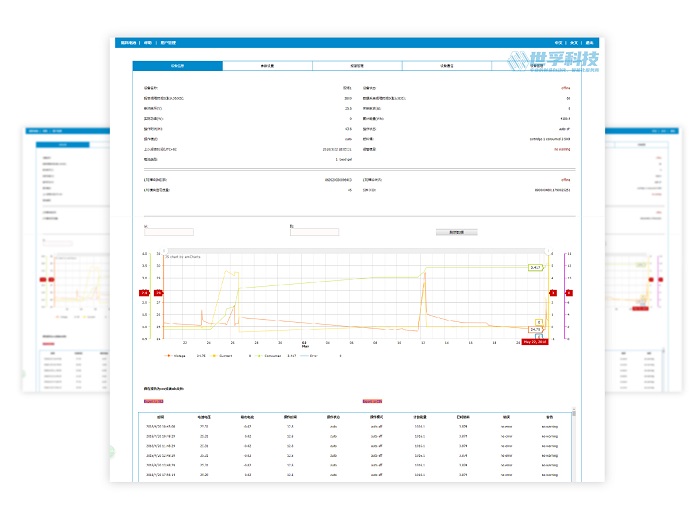Switch to the second tab in tab bar
This screenshot has height=519, width=700.
[x=267, y=65]
